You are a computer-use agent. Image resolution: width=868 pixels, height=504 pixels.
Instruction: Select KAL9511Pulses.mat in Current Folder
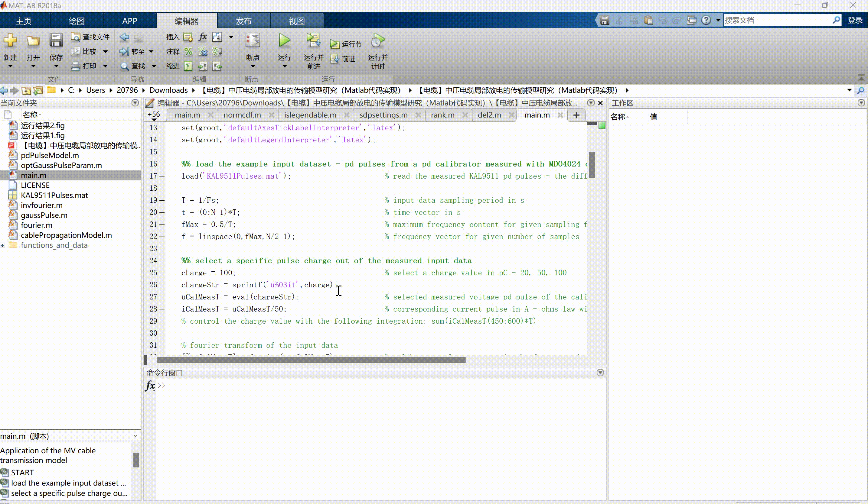tap(54, 195)
